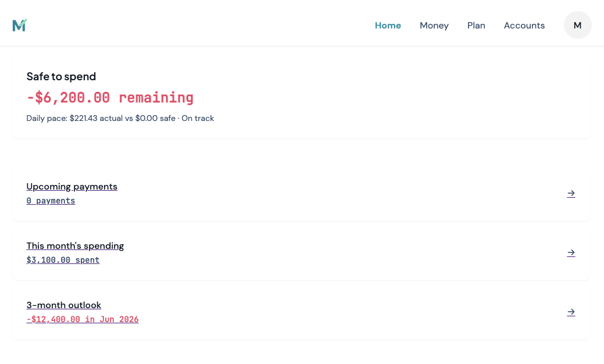604x364 pixels.
Task: Click the $3,100.00 spent value
Action: click(x=63, y=260)
